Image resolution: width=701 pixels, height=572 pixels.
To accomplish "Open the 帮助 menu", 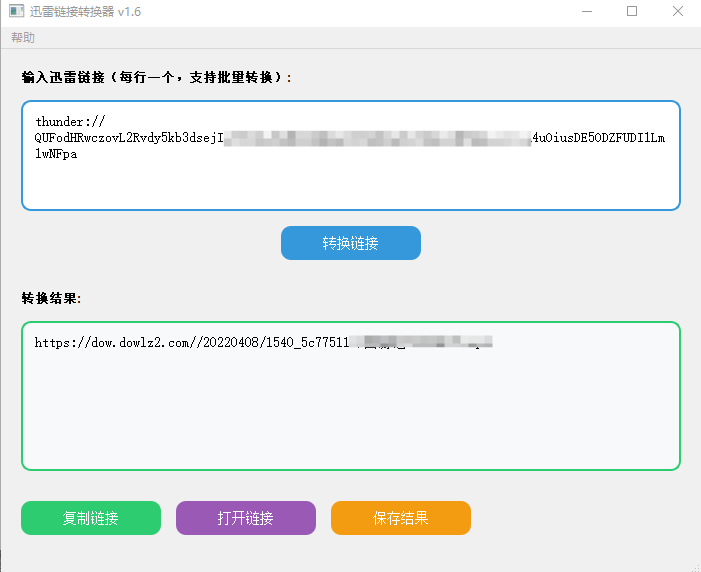I will 23,38.
